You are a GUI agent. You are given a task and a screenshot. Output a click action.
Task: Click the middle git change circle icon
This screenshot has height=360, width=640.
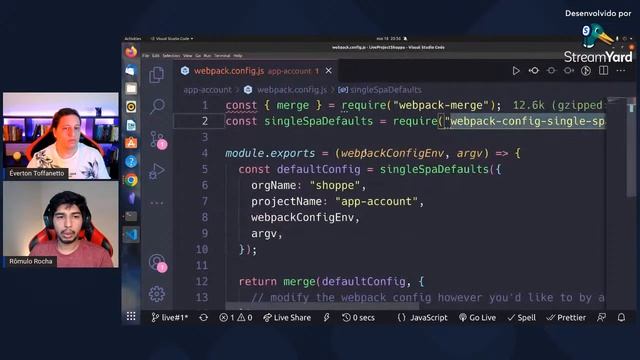click(551, 71)
